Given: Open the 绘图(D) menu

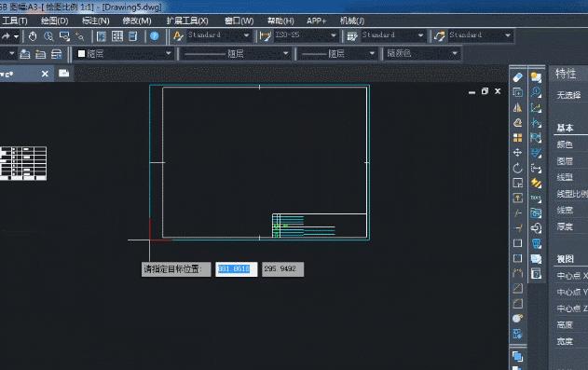Looking at the screenshot, I should click(x=55, y=21).
